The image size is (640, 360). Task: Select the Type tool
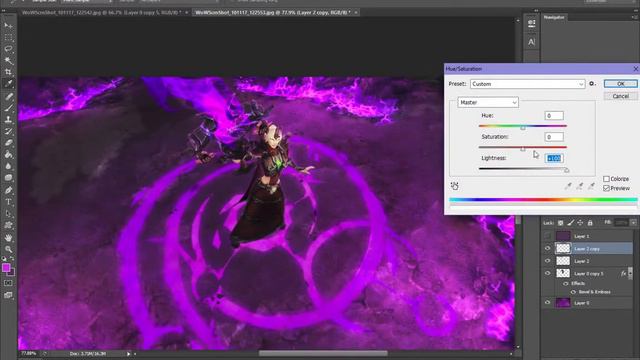8,202
